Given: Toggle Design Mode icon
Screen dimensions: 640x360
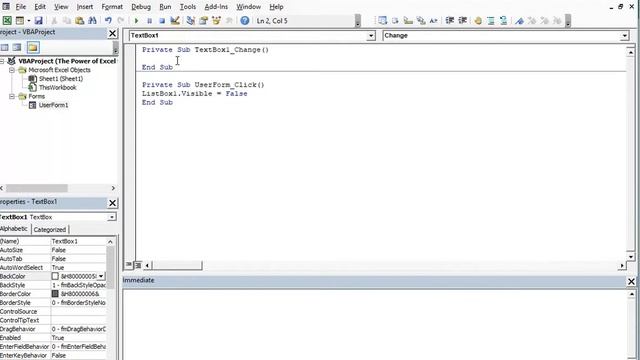Looking at the screenshot, I should point(175,20).
